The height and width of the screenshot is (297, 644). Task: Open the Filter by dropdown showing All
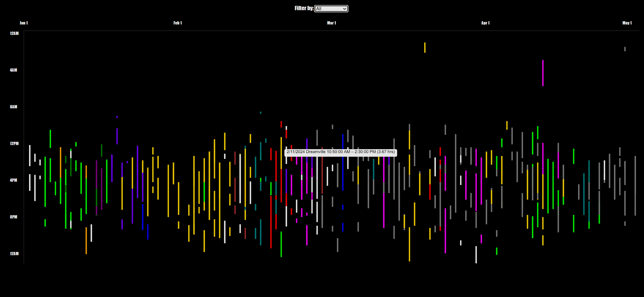(331, 9)
